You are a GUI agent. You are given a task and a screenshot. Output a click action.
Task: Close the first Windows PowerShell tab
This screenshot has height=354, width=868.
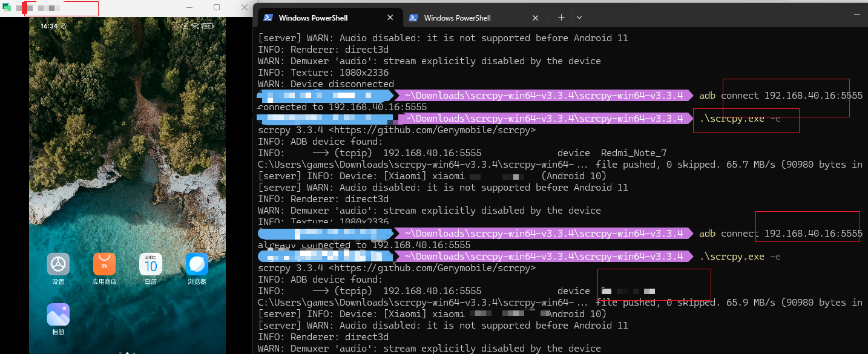[x=389, y=18]
